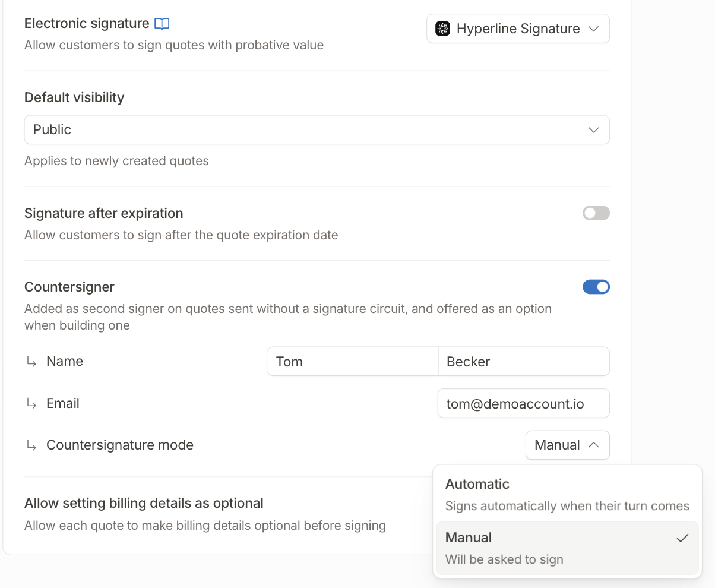Click the Countersignature mode label
715x588 pixels.
(x=120, y=445)
